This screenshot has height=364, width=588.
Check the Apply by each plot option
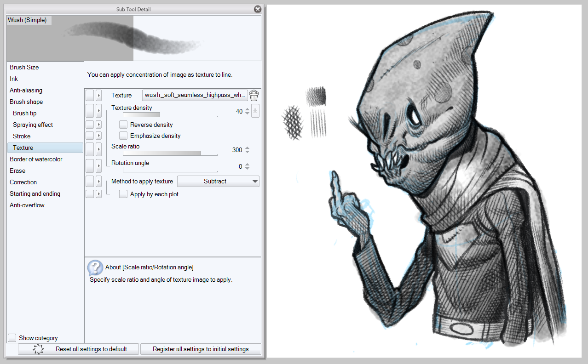click(123, 194)
